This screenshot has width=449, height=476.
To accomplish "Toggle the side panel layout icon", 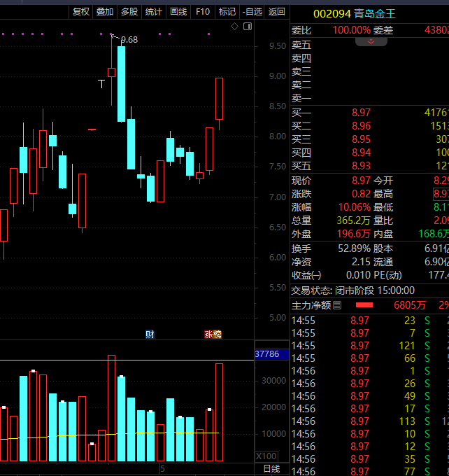I will pos(248,27).
